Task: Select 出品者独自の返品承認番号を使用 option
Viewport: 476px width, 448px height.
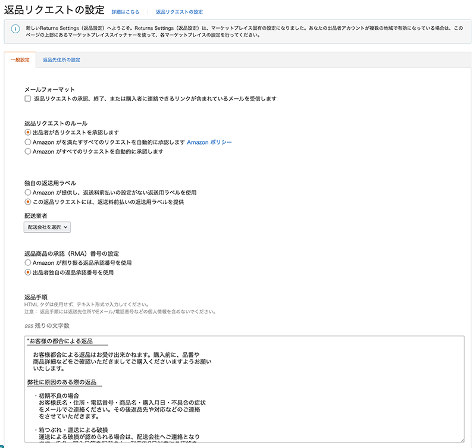Action: [x=27, y=272]
